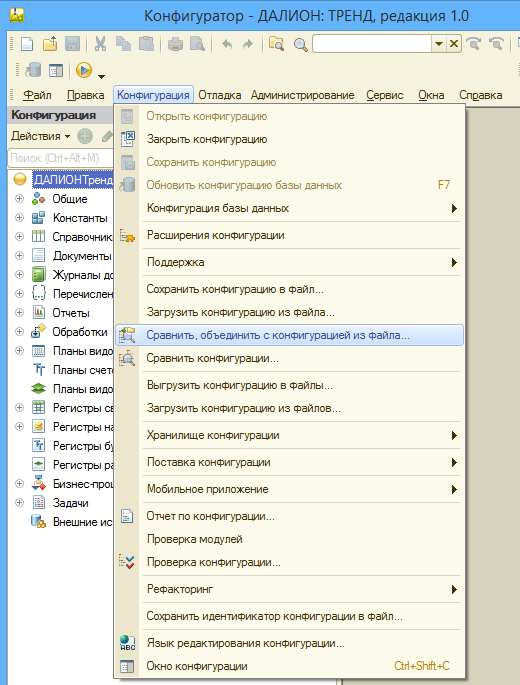
Task: Open the search combo box dropdown arrow
Action: 438,44
